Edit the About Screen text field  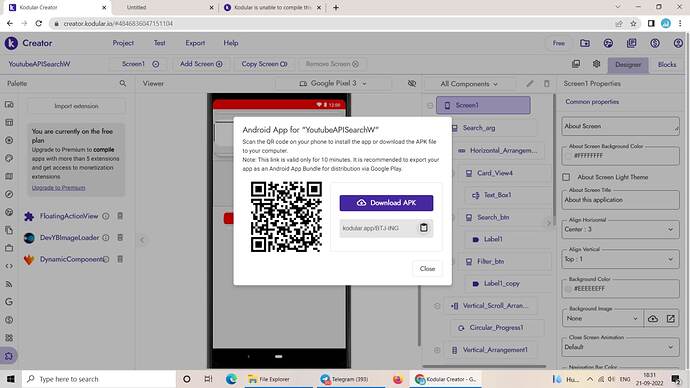click(x=620, y=126)
